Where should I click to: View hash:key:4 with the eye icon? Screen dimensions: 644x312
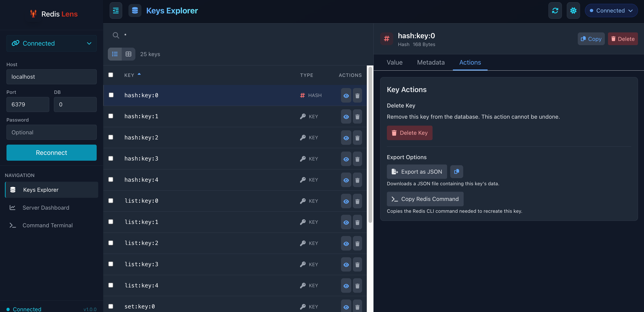point(346,180)
